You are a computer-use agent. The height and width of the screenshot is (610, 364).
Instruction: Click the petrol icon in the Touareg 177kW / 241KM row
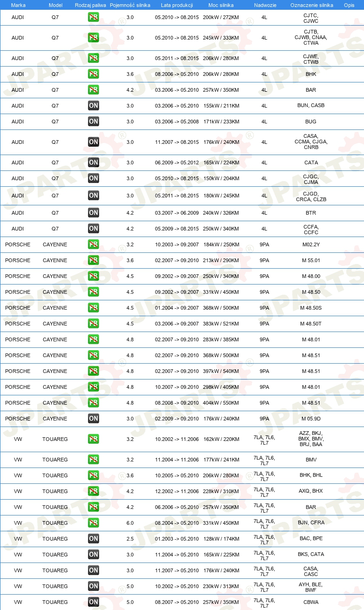tap(94, 460)
